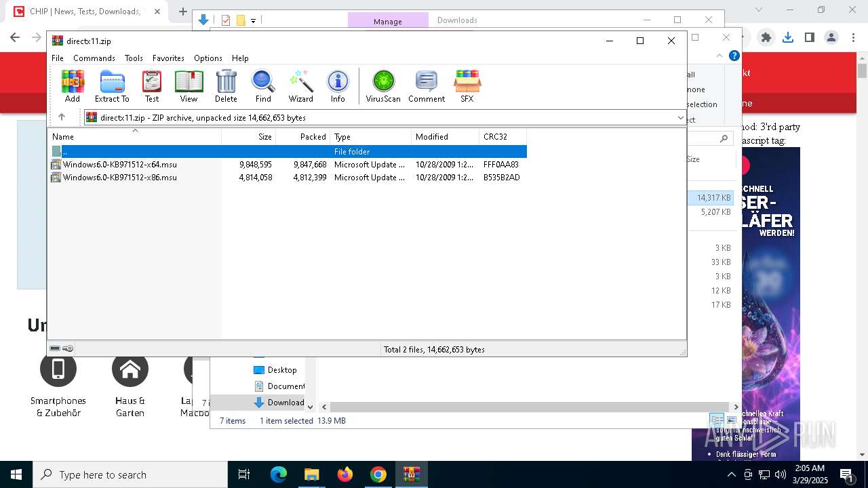Open Haus & Garten category link
Viewport: 868px width, 488px height.
(x=130, y=385)
